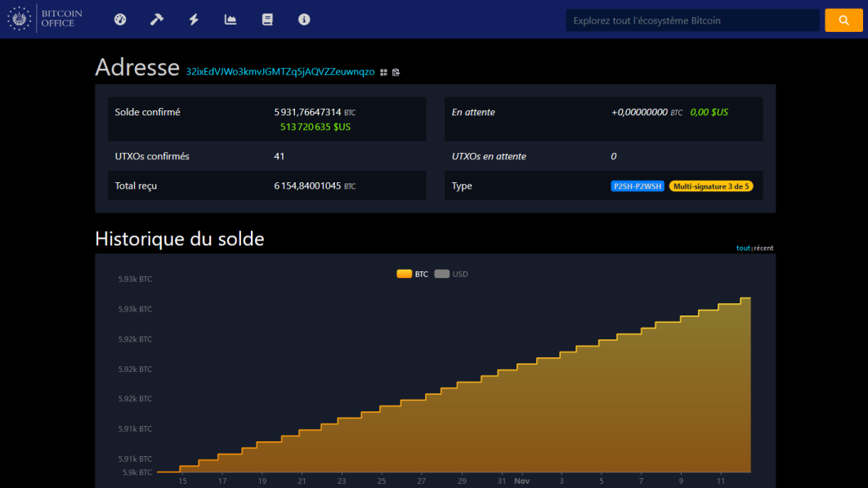
Task: Click the confirmed balance USD value
Action: (x=315, y=127)
